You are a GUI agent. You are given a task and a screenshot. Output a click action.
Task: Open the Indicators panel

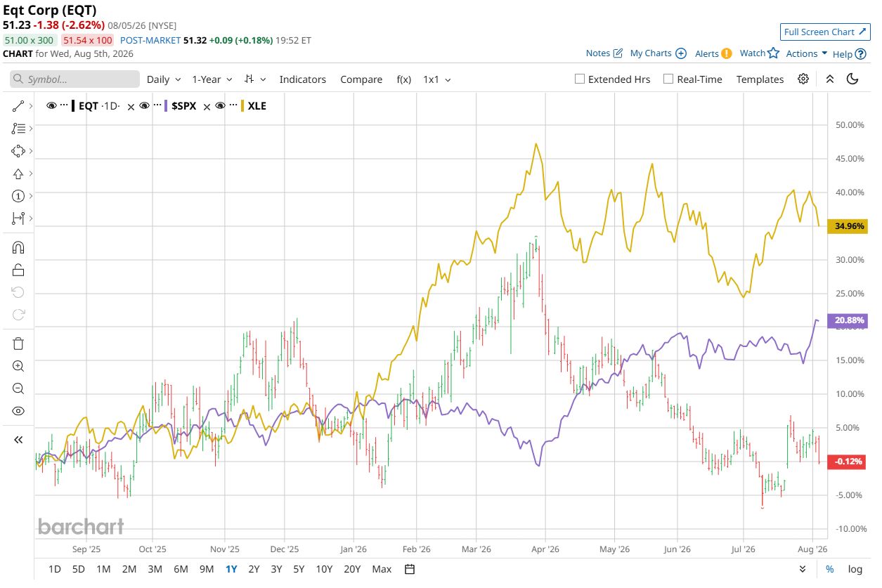[303, 79]
